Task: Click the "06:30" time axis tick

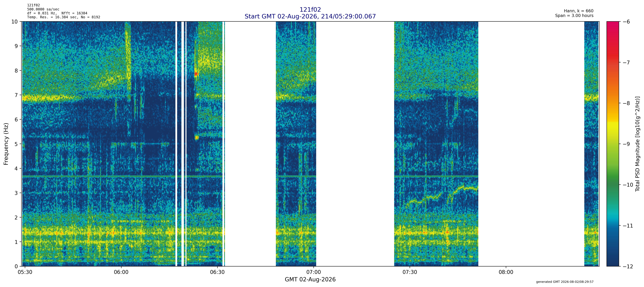Action: click(218, 272)
